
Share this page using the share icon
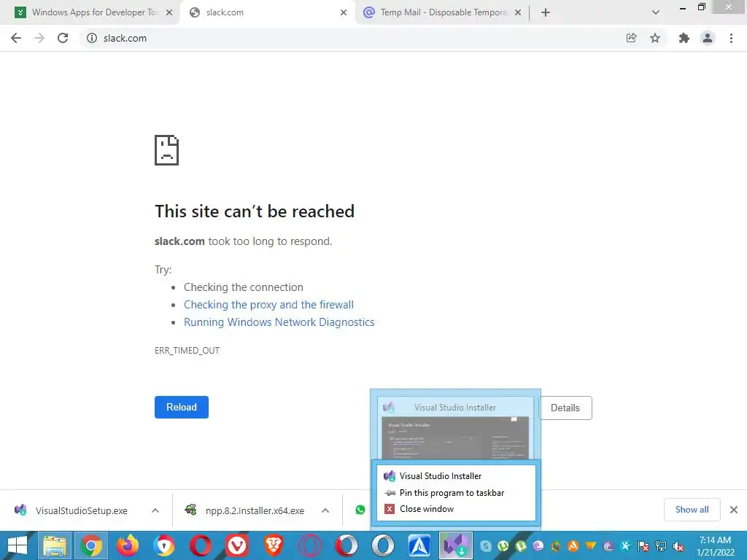click(632, 38)
